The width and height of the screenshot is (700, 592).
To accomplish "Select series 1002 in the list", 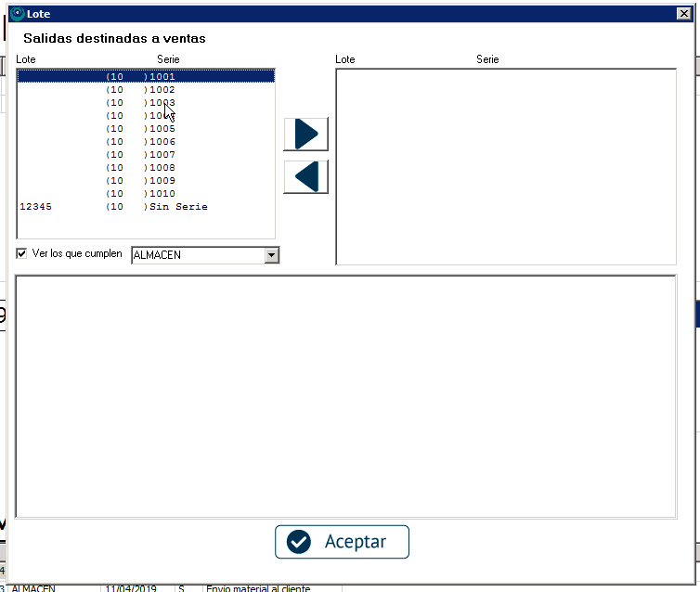I will click(162, 90).
